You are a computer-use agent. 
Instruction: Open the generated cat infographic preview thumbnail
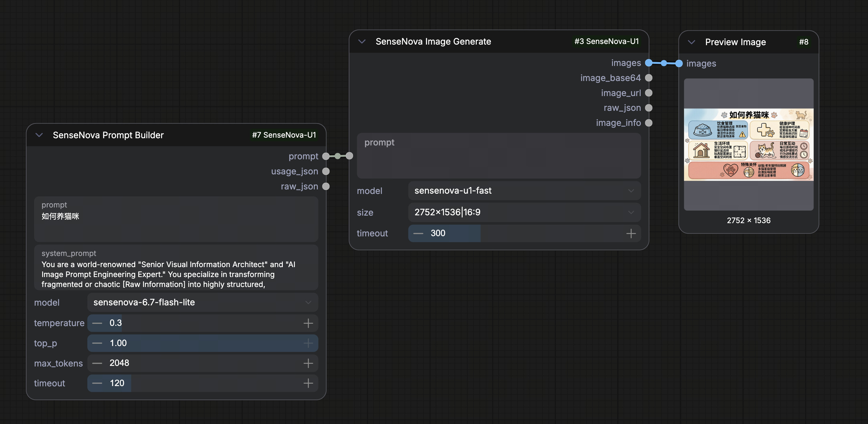tap(748, 145)
